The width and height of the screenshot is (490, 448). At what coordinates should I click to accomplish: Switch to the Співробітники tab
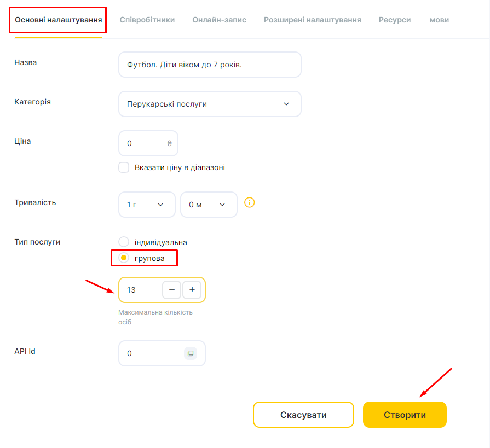[x=147, y=20]
